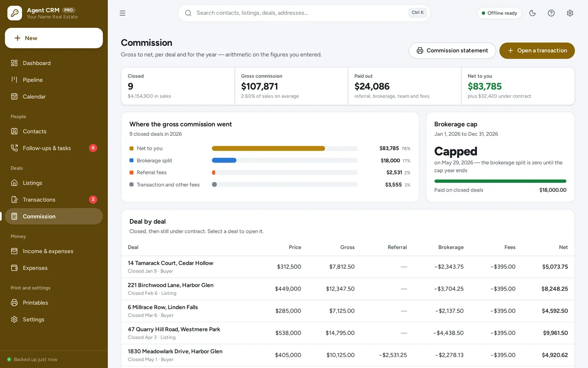Open Follow-ups & tasks
Screen dimensions: 588x368
(54, 148)
